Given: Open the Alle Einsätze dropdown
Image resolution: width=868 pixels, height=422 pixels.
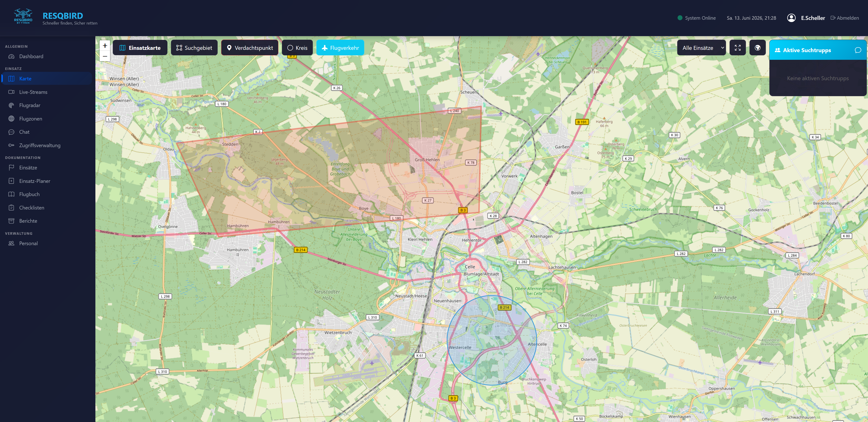Looking at the screenshot, I should (x=701, y=48).
